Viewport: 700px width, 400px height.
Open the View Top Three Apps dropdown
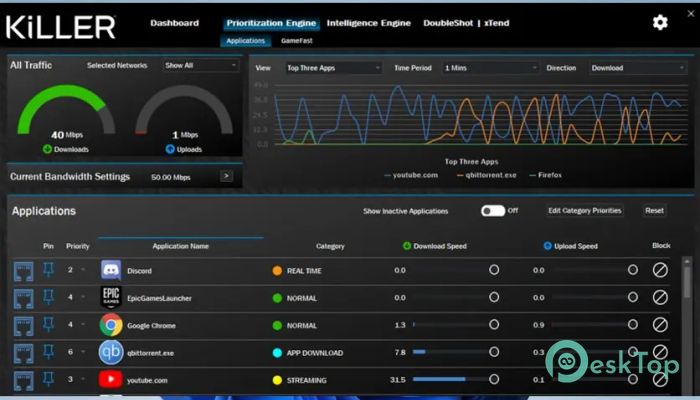click(x=333, y=68)
